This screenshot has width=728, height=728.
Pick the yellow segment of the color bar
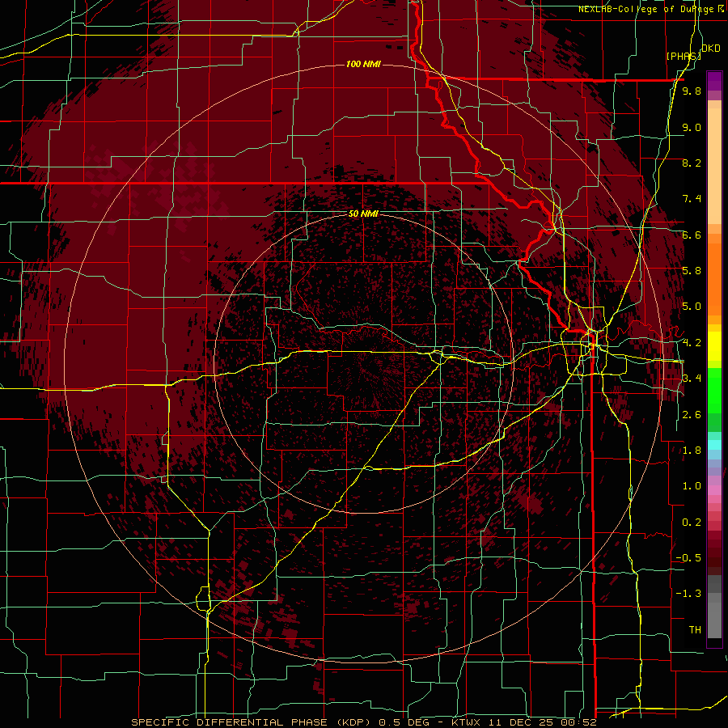click(x=714, y=346)
